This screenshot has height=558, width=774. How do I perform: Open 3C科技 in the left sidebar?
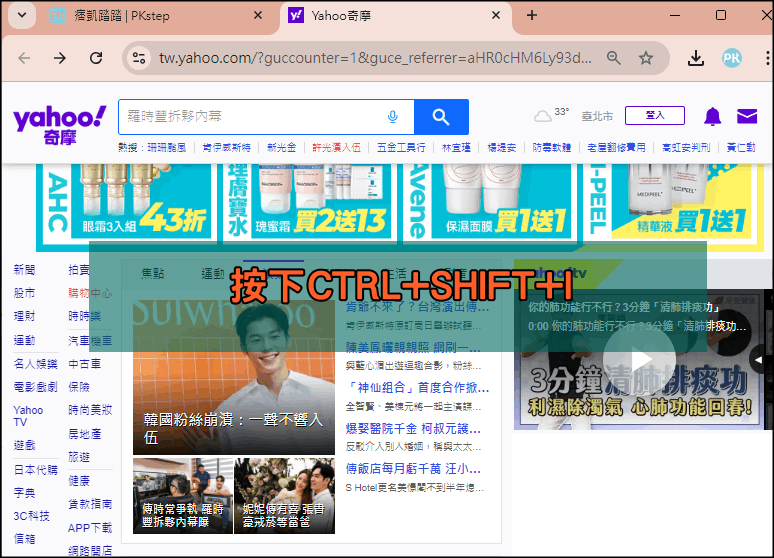pos(32,516)
